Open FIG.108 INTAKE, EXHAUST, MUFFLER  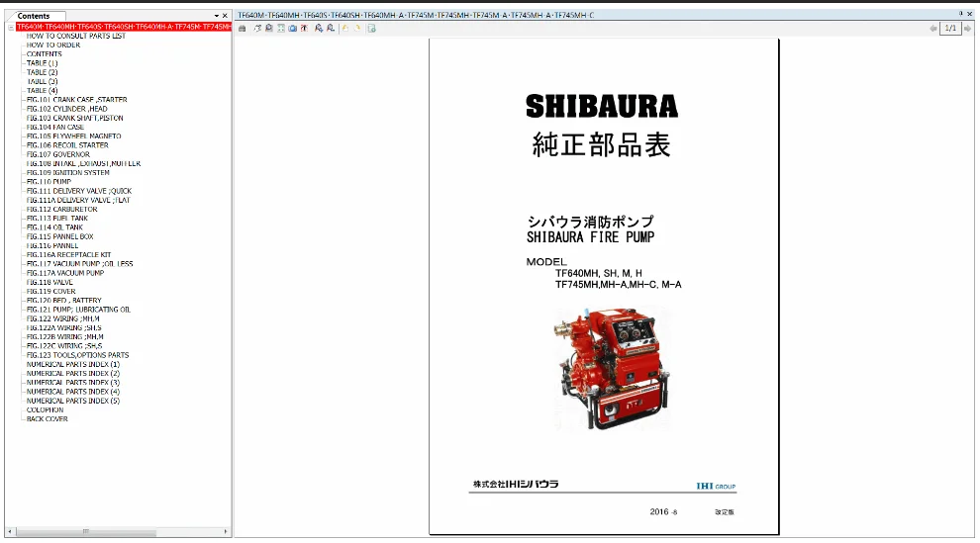click(x=83, y=163)
